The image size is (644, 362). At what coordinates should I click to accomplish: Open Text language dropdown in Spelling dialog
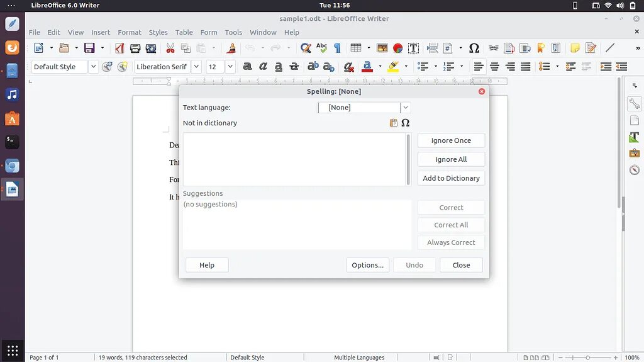(x=406, y=108)
